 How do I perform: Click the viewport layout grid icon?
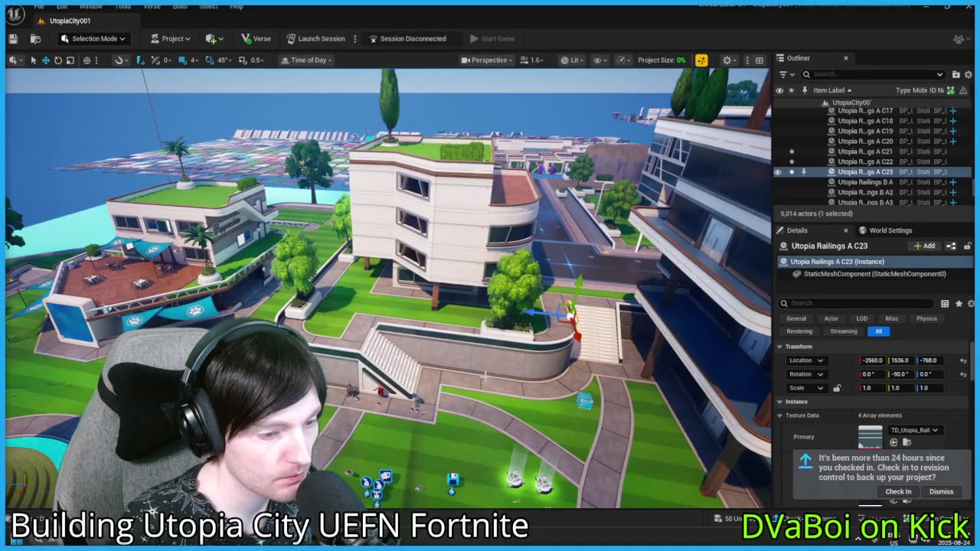point(759,60)
